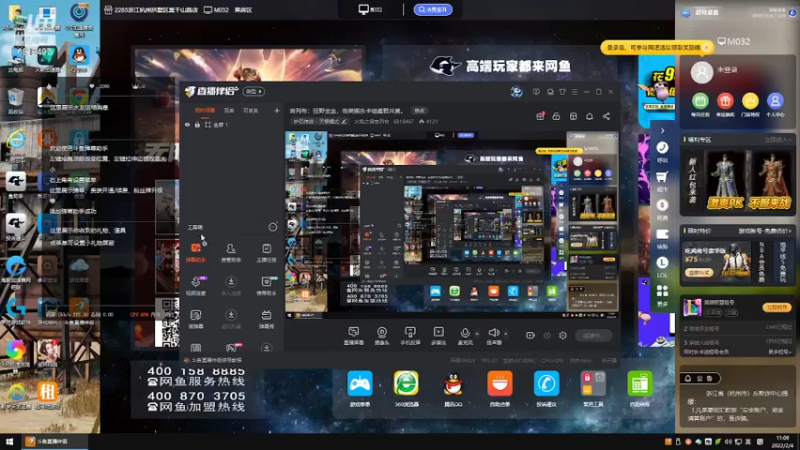
Task: Click the orange button in the 网鱼联盟租号 card
Action: [x=777, y=307]
